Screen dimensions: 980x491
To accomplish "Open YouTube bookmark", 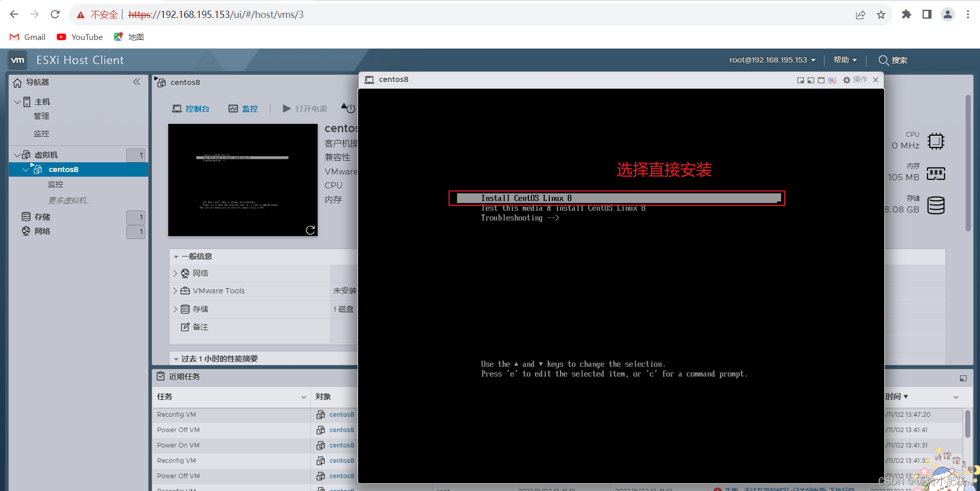I will coord(80,37).
